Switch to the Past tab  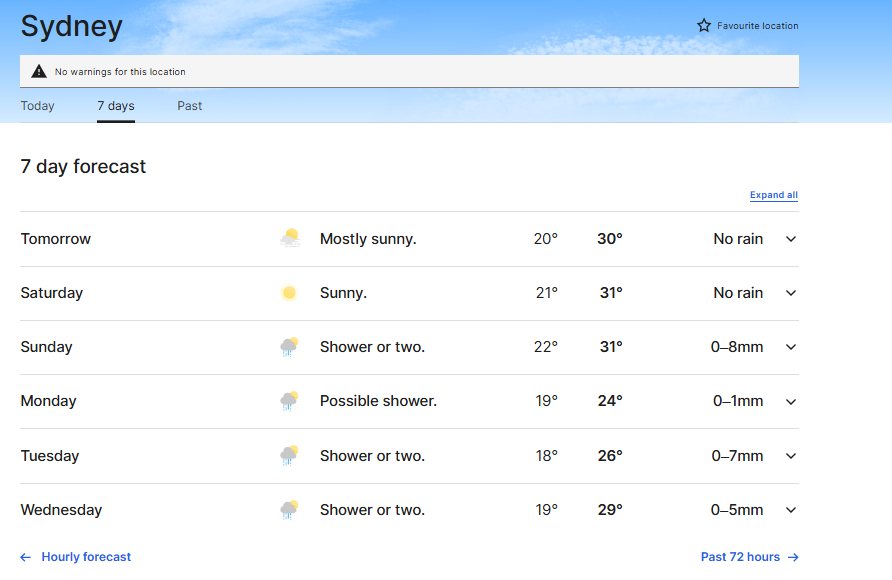[190, 106]
